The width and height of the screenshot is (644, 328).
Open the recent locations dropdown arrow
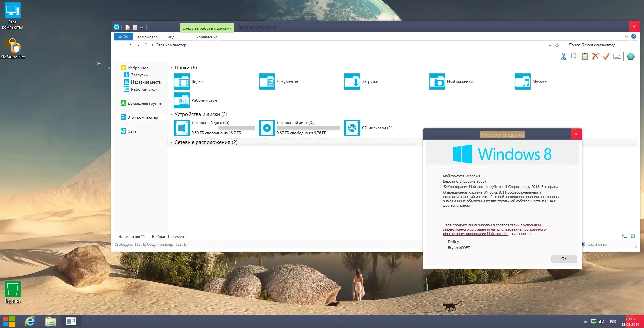(x=138, y=45)
